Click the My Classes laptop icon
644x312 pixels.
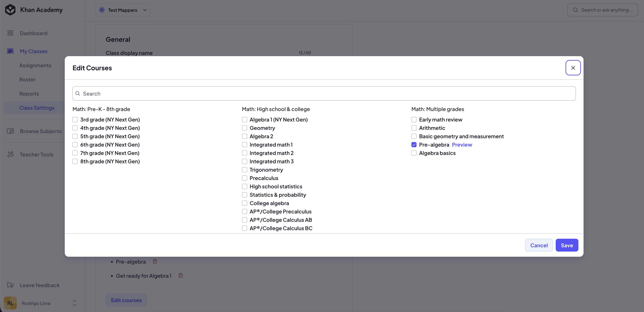point(10,51)
